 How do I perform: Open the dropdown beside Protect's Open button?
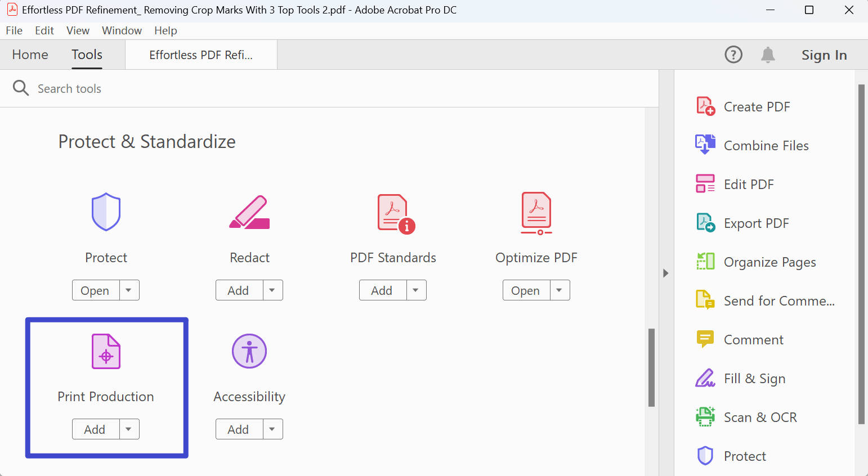(129, 290)
